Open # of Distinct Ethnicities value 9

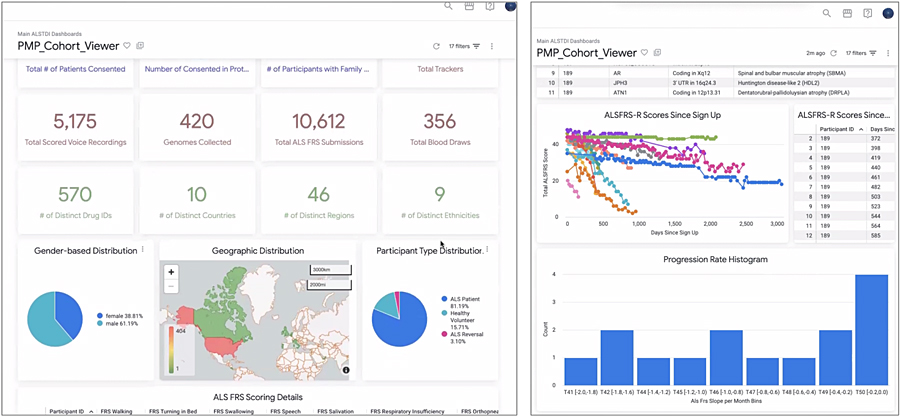(x=440, y=195)
